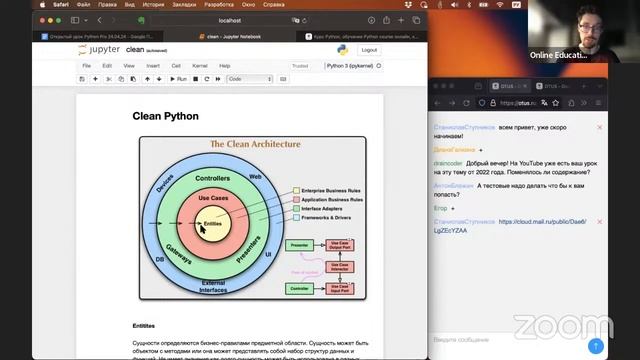Open the command palette keyboard icon
This screenshot has width=640, height=360.
[x=283, y=79]
